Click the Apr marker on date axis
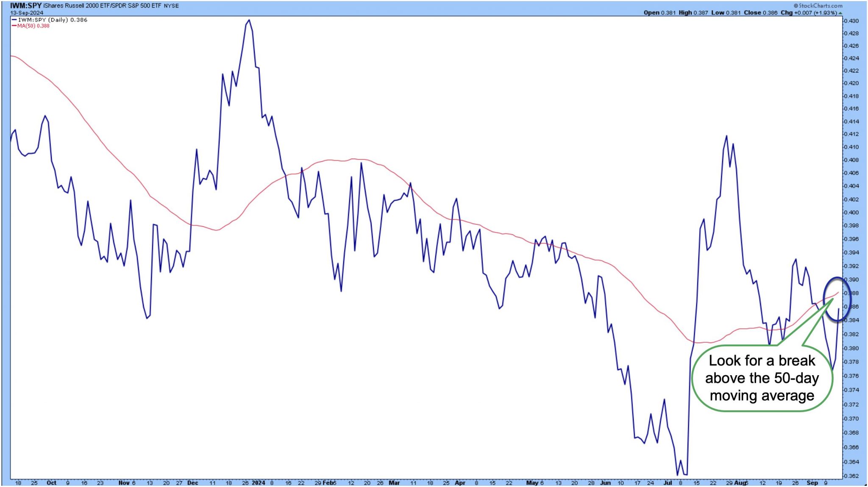 tap(460, 483)
